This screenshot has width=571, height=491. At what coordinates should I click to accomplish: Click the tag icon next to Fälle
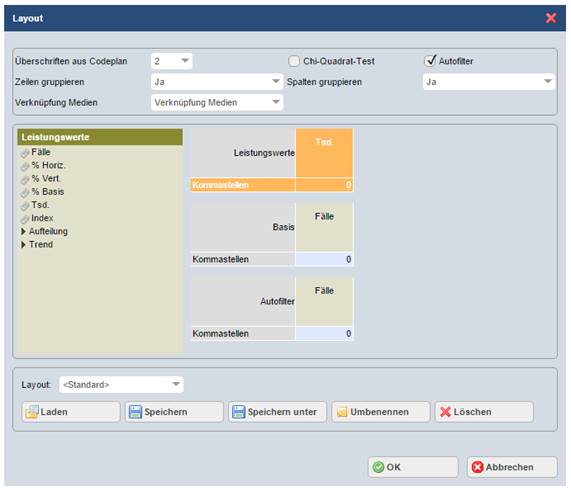point(25,153)
